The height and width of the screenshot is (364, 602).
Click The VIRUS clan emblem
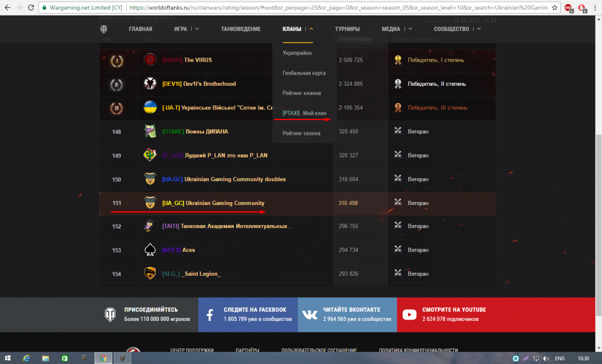coord(149,60)
